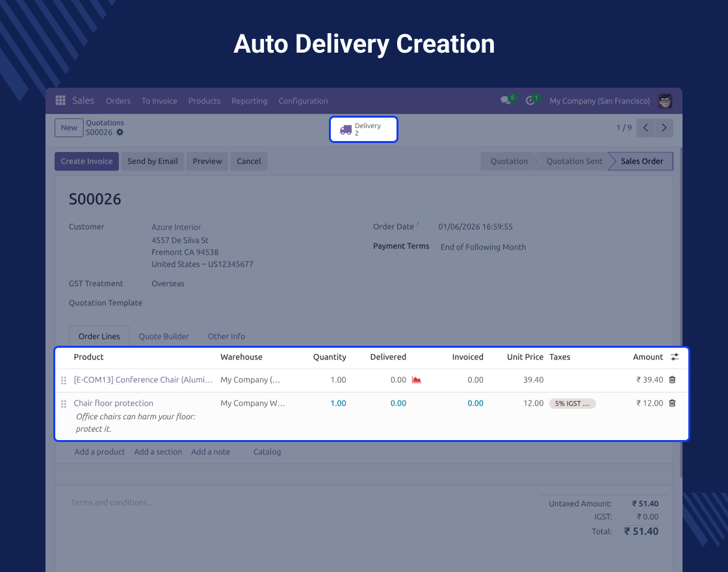
Task: Open the [E-COM13] Conference Chair product
Action: click(143, 380)
